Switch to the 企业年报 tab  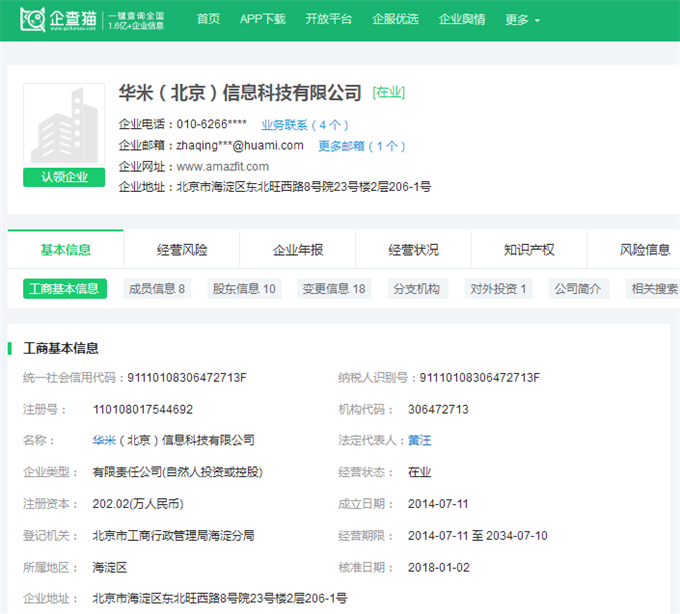pyautogui.click(x=298, y=249)
